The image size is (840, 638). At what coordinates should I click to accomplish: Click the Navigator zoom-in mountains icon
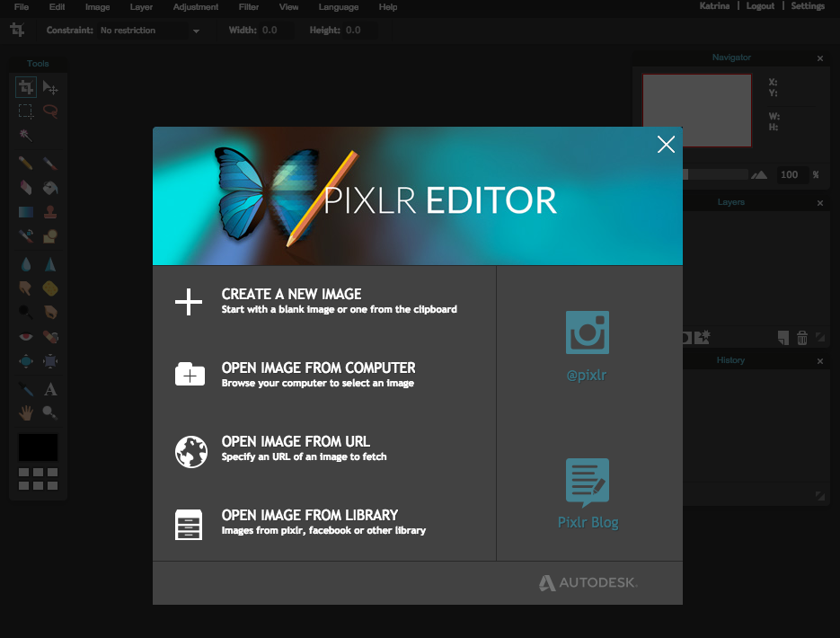[759, 174]
